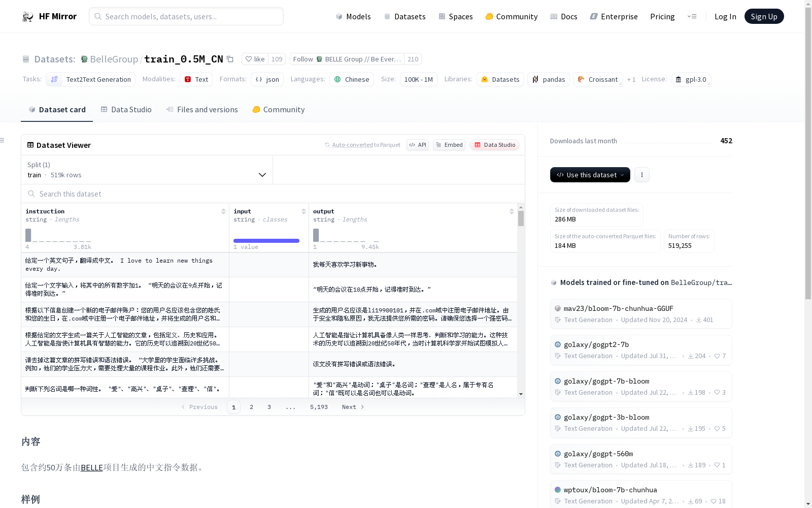Filter by the json format tag

267,79
